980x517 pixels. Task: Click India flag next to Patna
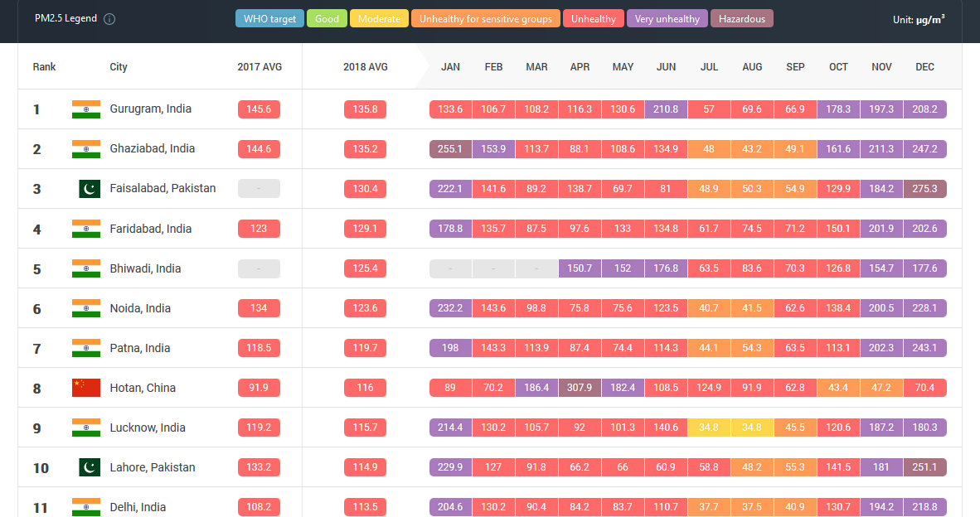(x=86, y=348)
